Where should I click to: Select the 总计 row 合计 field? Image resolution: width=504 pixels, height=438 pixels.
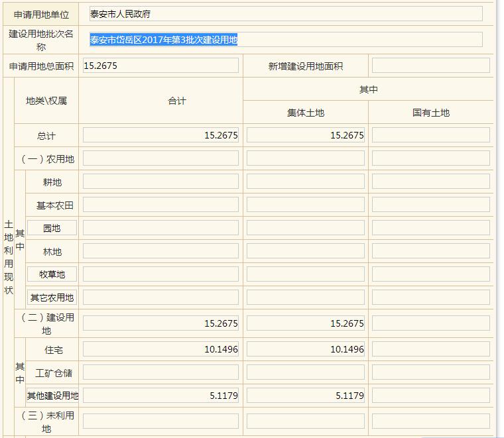click(160, 135)
